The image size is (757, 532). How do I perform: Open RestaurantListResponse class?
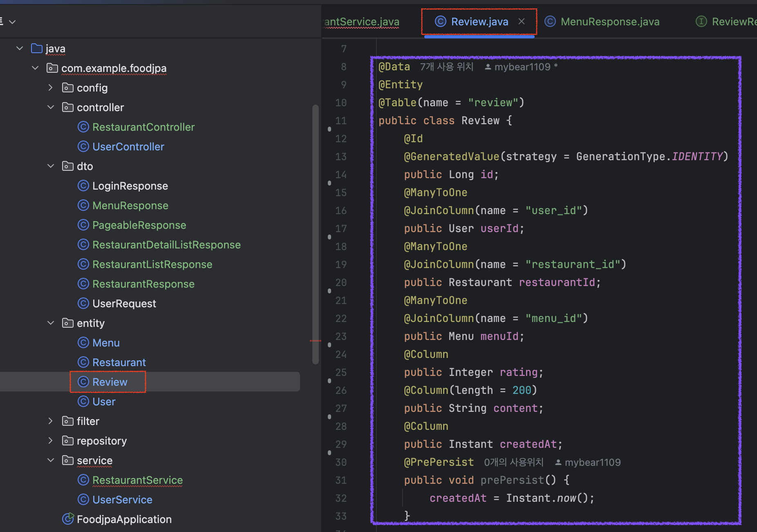152,264
